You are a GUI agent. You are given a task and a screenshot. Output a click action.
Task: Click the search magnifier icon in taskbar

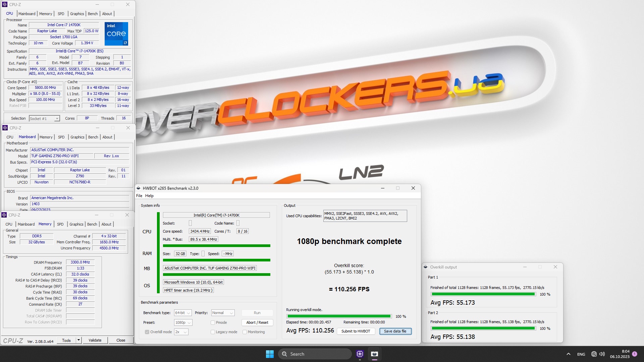point(284,354)
